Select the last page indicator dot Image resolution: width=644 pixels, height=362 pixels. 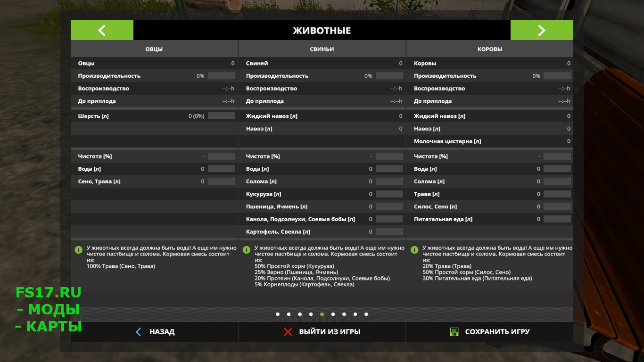click(x=366, y=314)
